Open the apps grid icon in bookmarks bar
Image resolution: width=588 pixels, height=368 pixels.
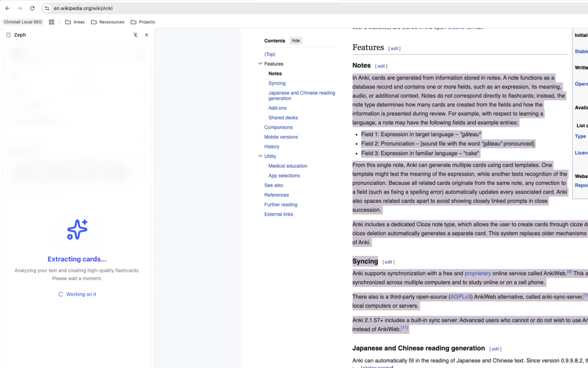tap(51, 22)
